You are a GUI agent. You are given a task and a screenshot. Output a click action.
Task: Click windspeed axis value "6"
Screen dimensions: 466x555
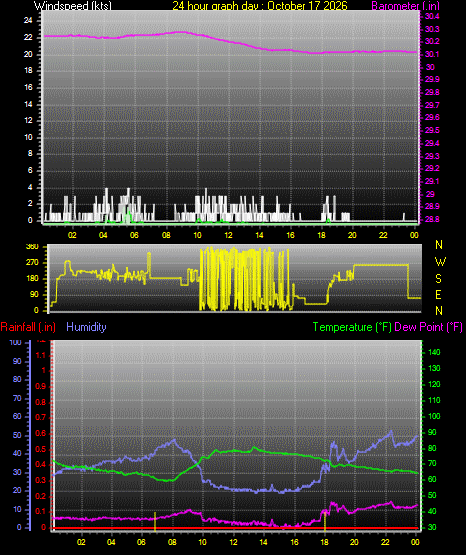tap(30, 170)
